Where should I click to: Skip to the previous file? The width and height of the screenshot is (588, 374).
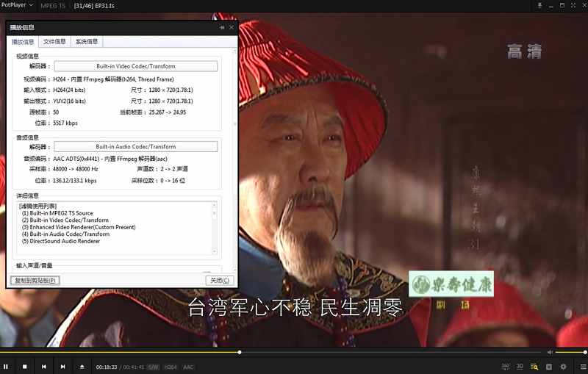44,367
